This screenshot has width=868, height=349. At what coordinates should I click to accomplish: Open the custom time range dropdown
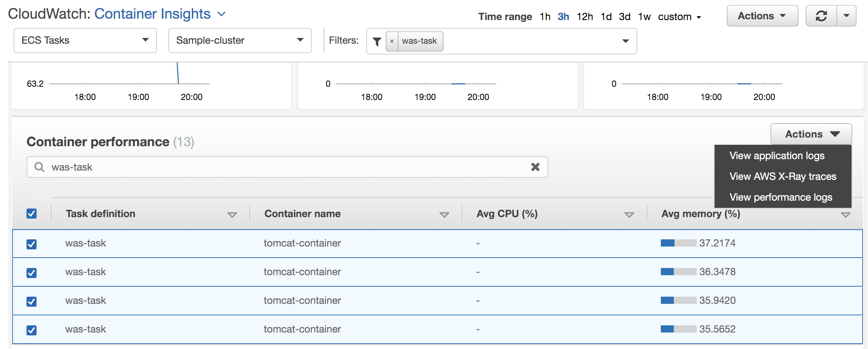[679, 17]
